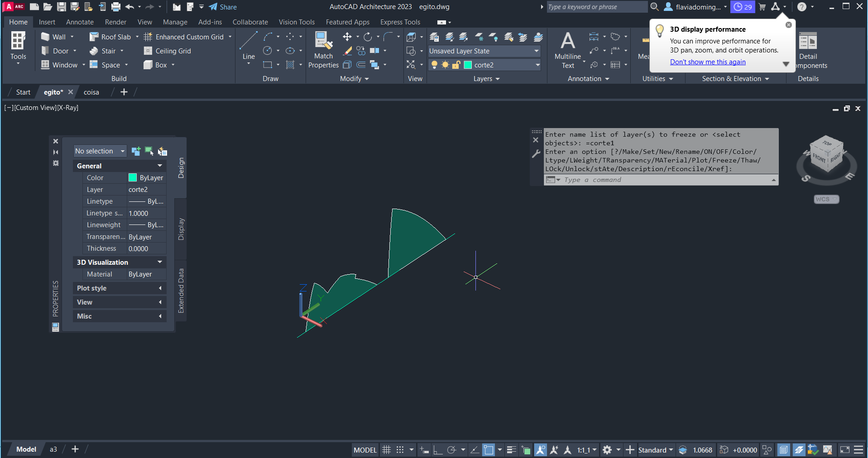
Task: Pick the Hatch tool in Draw panel
Action: pos(290,65)
